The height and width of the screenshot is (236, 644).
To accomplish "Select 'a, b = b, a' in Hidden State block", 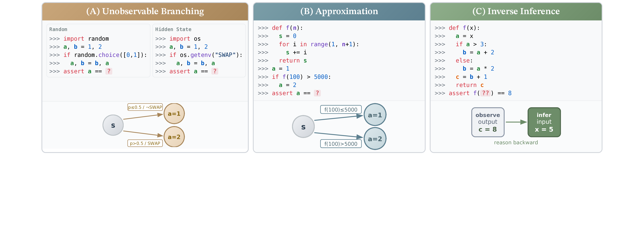I will click(x=185, y=63).
